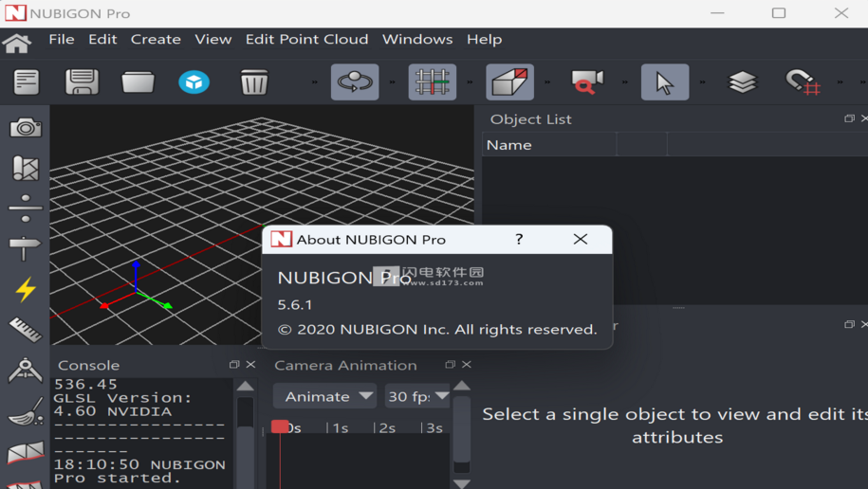Click the blue cube import icon
Image resolution: width=868 pixels, height=489 pixels.
[194, 81]
